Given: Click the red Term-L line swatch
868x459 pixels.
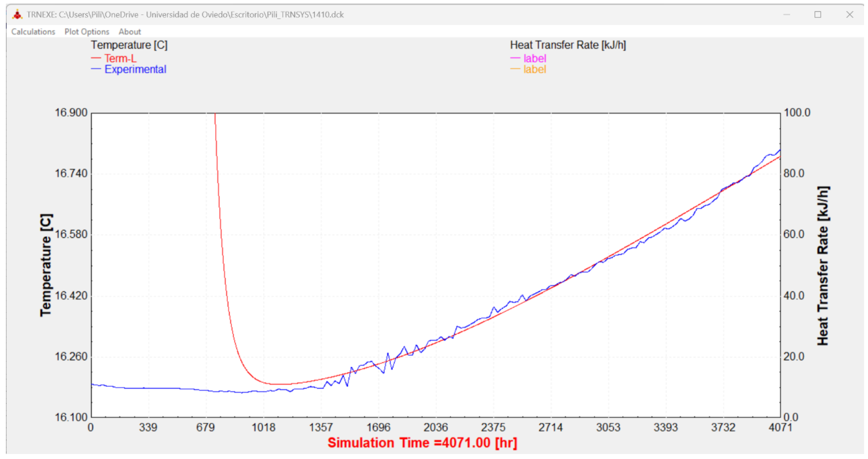Looking at the screenshot, I should tap(96, 58).
